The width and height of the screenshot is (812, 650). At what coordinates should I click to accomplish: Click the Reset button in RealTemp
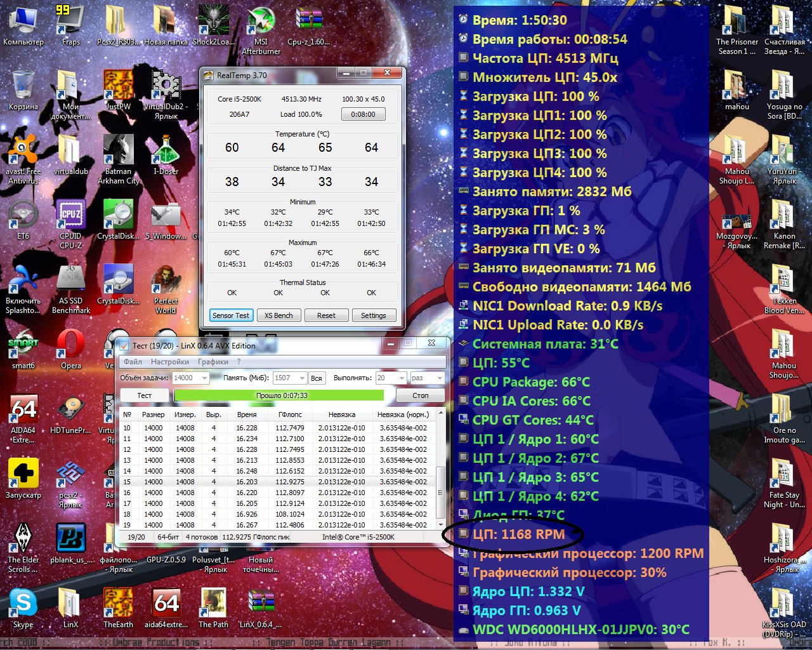(326, 315)
